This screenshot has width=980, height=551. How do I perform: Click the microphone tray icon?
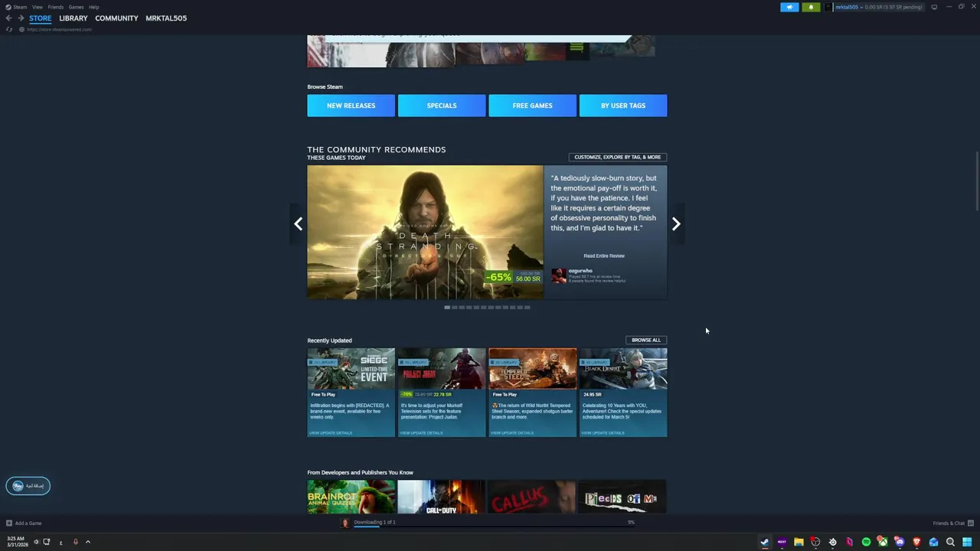pos(75,542)
